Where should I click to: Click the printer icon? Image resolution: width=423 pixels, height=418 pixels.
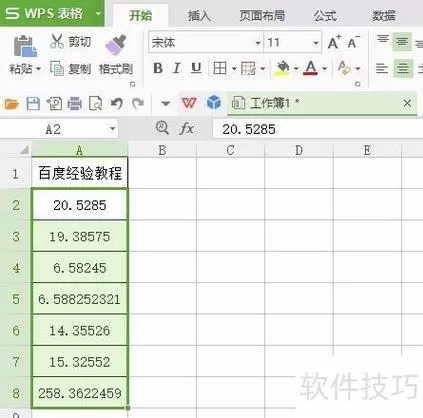[75, 104]
